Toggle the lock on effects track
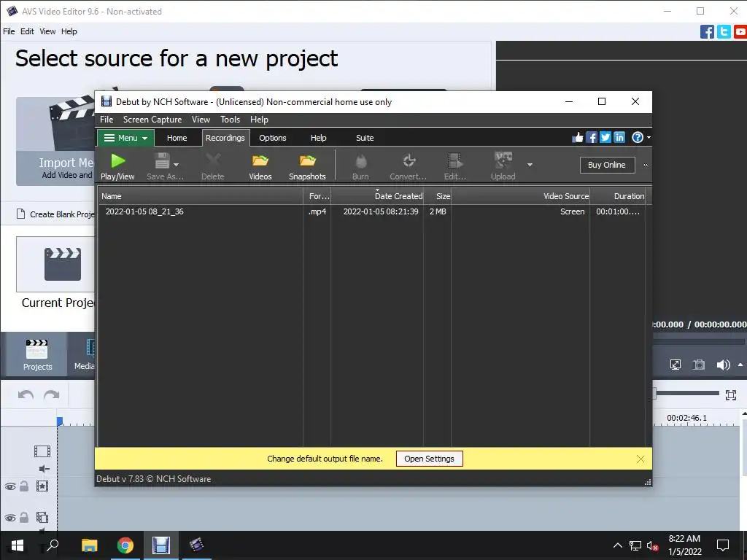747x560 pixels. click(x=24, y=486)
